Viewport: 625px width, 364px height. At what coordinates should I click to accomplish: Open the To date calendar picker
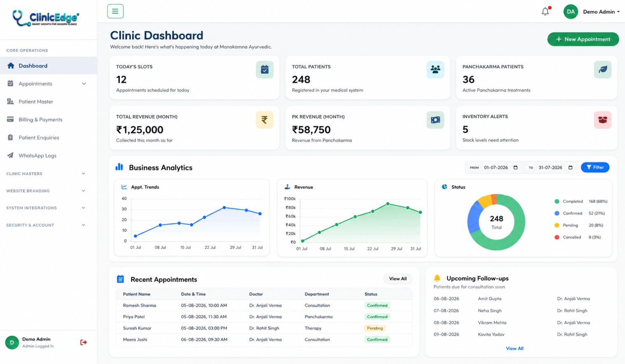tap(570, 167)
